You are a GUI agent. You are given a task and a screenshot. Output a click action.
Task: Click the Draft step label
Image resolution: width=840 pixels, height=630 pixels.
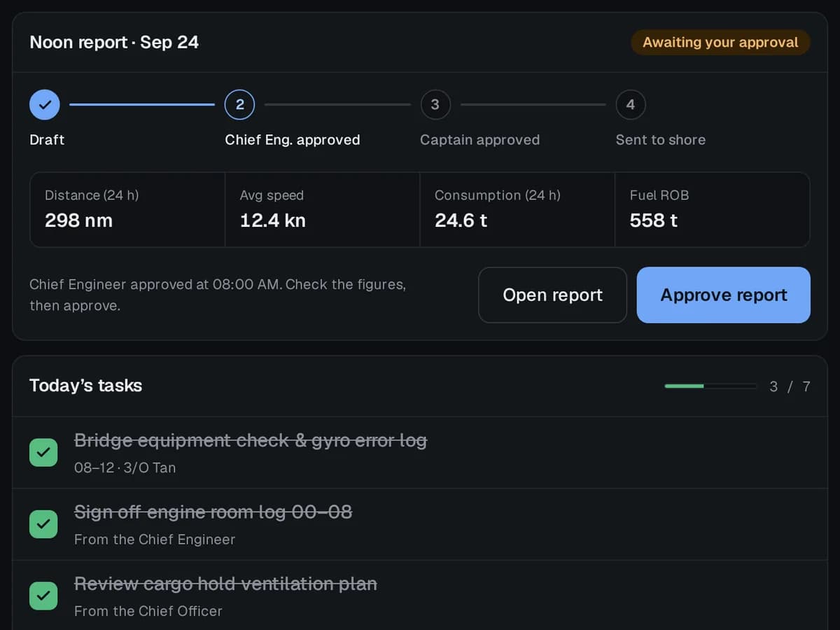click(47, 140)
